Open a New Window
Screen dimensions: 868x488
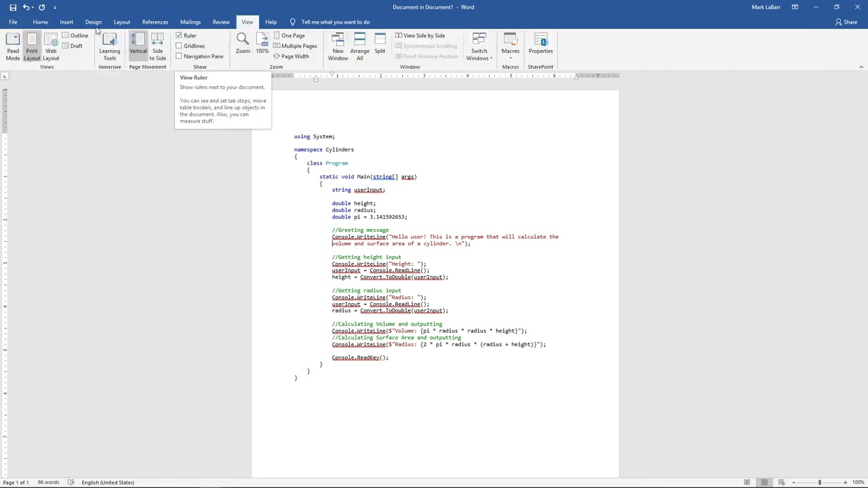pyautogui.click(x=338, y=47)
